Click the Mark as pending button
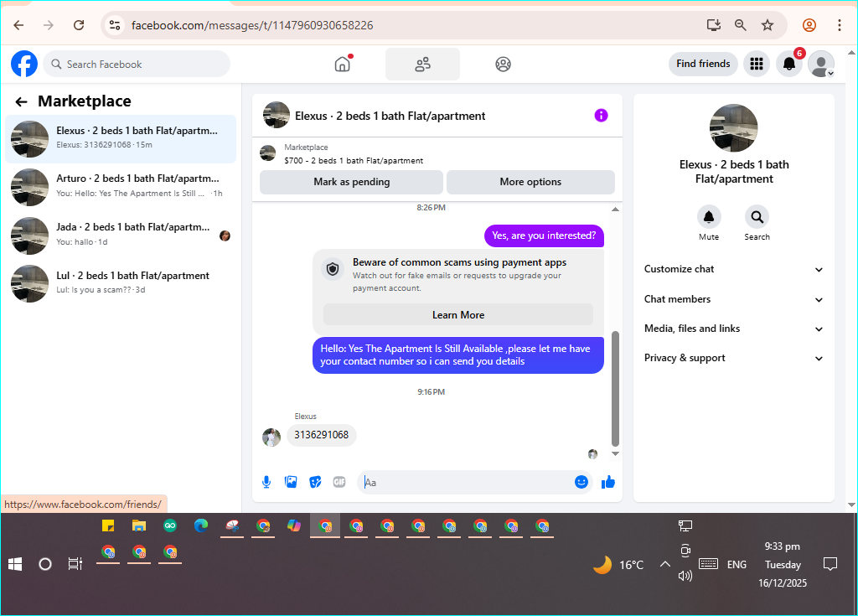This screenshot has height=616, width=858. (x=351, y=182)
